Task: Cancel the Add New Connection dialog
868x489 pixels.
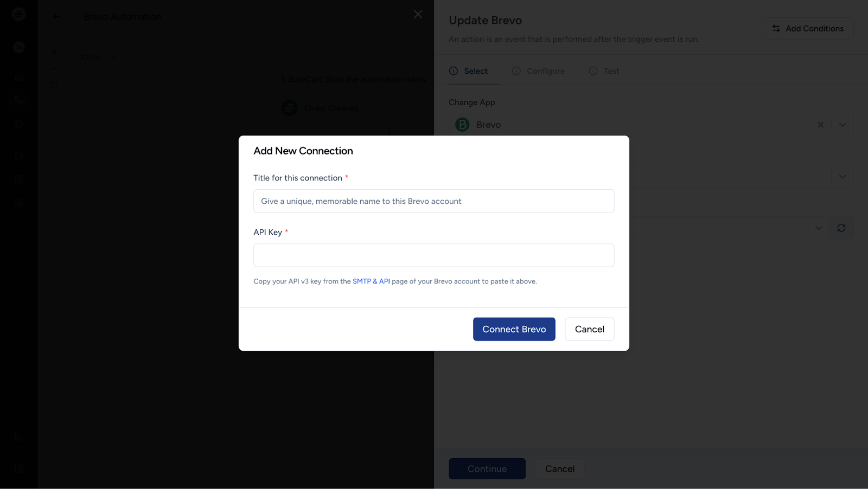Action: (x=589, y=329)
